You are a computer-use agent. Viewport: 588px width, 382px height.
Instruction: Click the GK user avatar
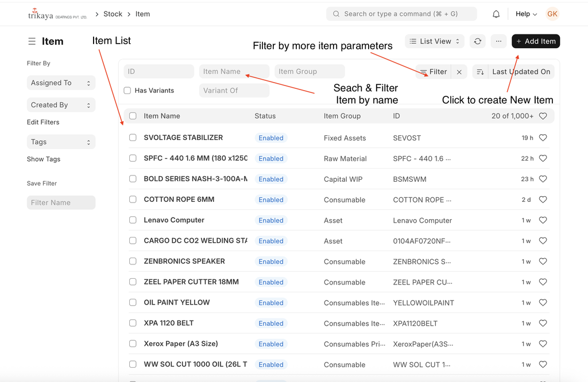coord(552,14)
